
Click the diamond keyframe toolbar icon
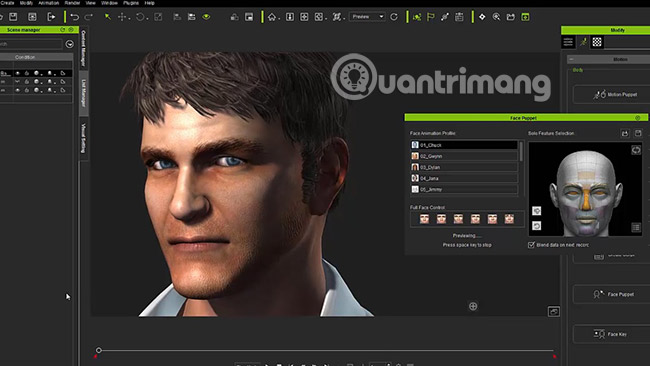pos(482,17)
